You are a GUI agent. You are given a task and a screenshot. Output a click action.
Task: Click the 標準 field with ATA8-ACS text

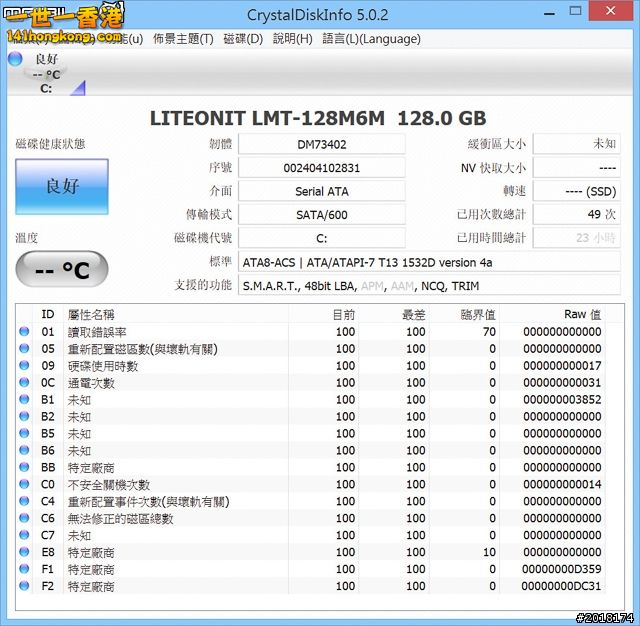(429, 262)
